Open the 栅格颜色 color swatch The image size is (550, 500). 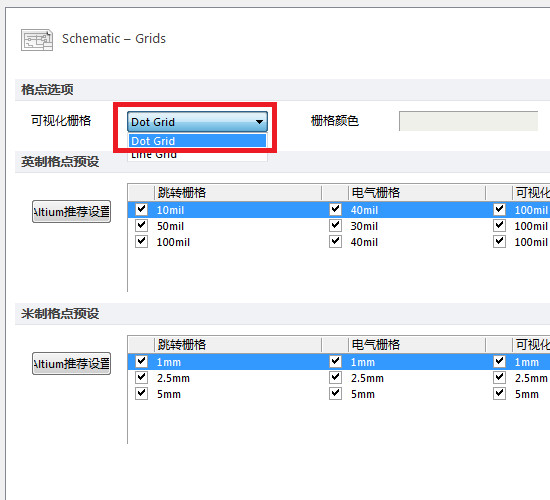point(468,121)
